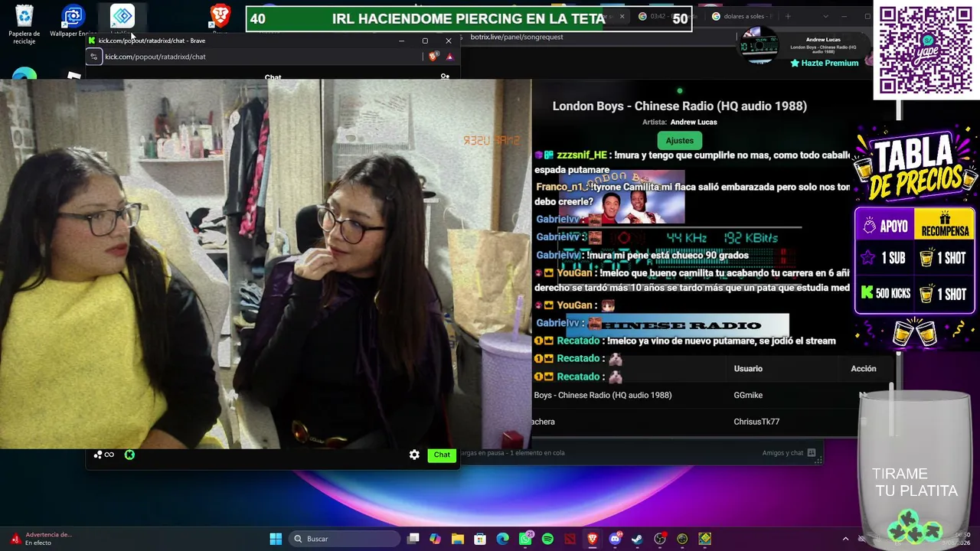Open OBS Studio from the taskbar

coord(660,539)
